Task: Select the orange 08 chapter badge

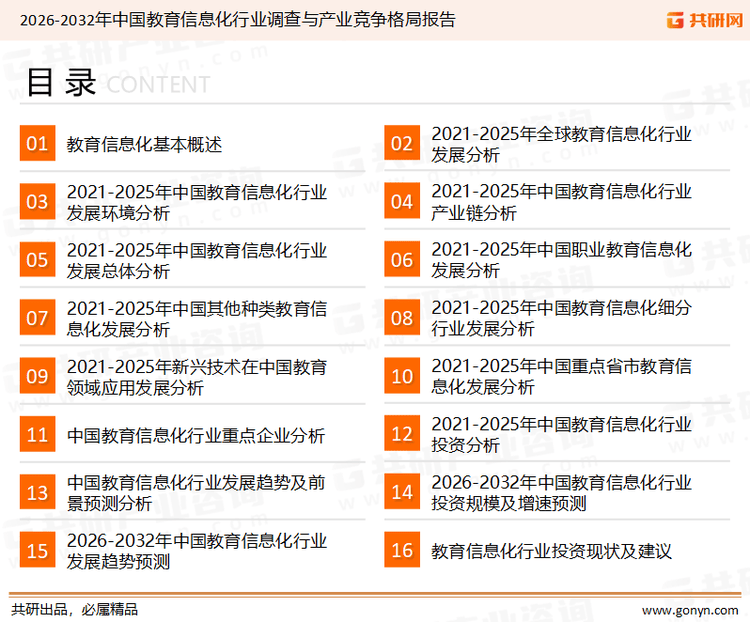Action: pos(402,318)
